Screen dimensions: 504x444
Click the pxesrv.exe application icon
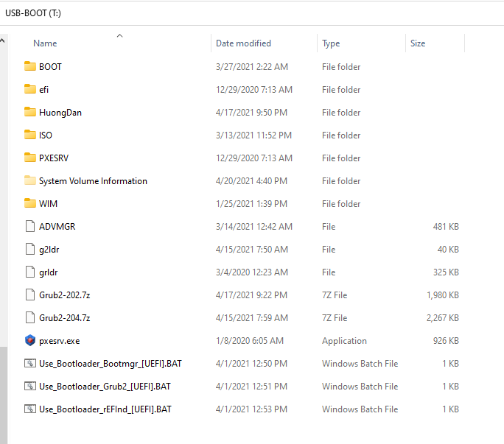pos(30,340)
